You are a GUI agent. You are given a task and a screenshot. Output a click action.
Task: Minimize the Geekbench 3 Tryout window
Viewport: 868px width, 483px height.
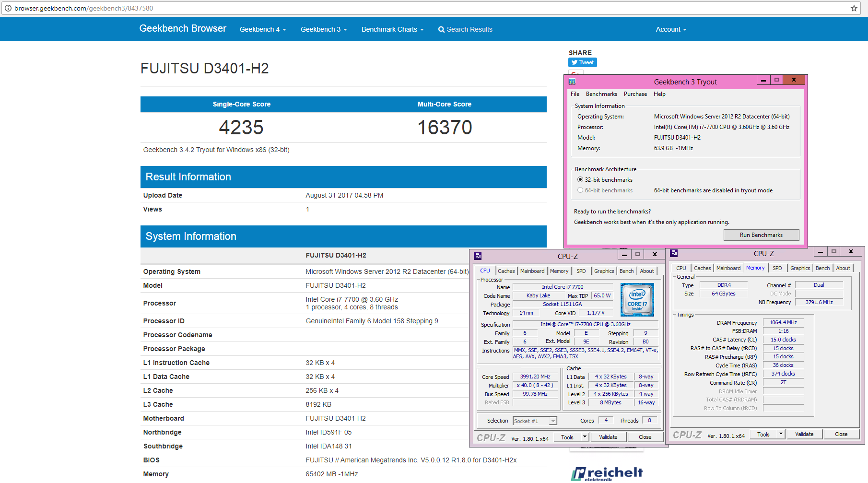click(x=763, y=80)
